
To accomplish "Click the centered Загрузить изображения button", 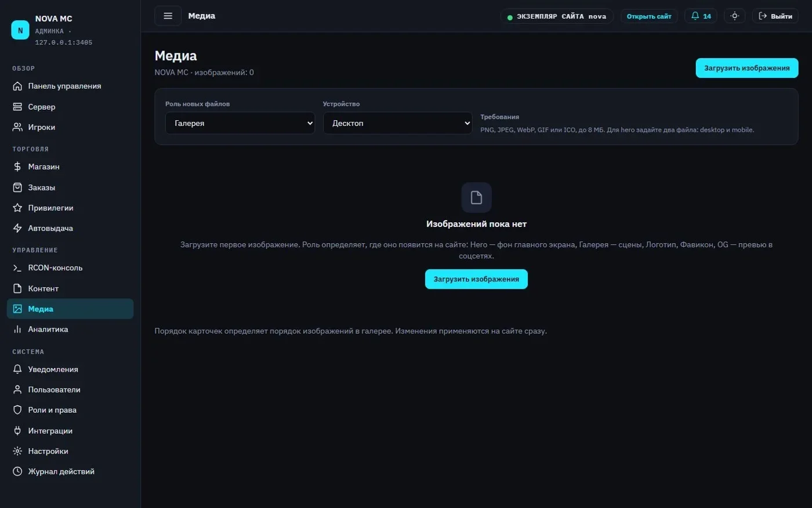I will [476, 279].
